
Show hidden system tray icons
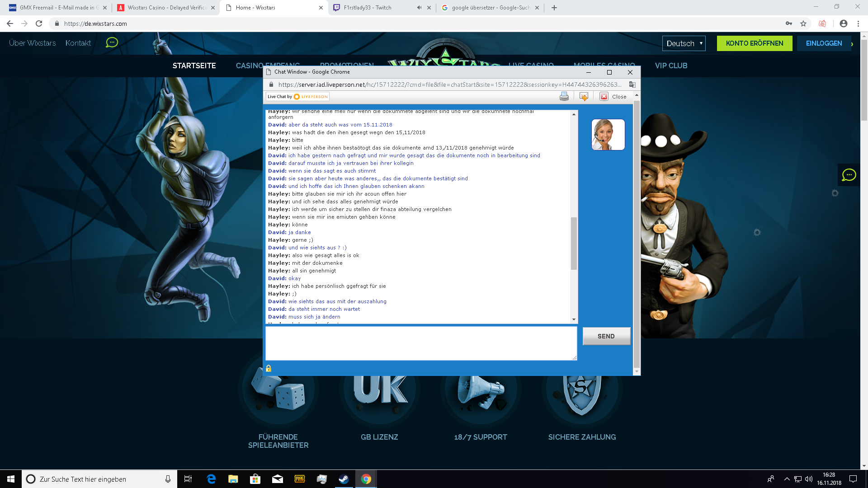click(x=787, y=479)
